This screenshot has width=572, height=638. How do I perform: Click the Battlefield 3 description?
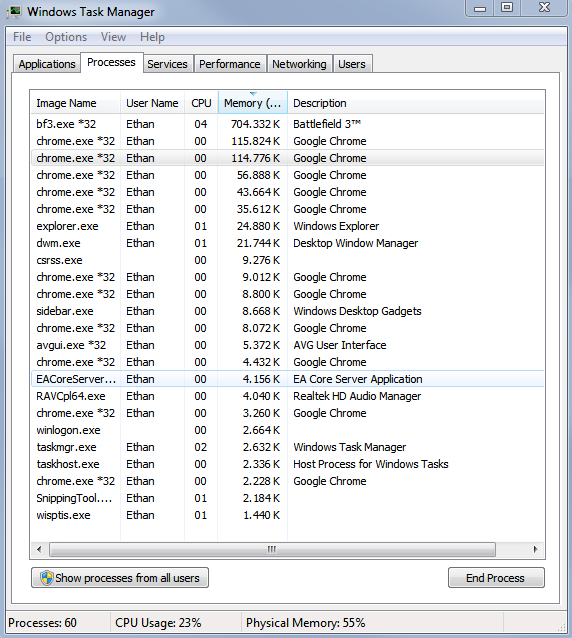[x=327, y=124]
